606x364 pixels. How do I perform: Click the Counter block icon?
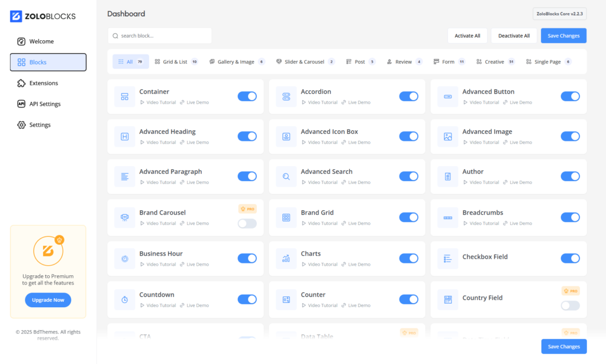286,299
